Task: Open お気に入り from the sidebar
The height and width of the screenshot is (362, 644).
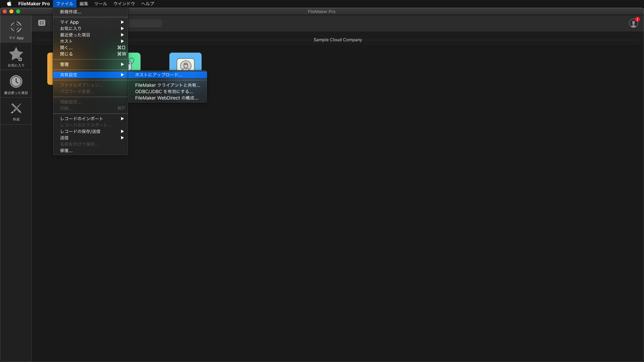Action: point(16,57)
